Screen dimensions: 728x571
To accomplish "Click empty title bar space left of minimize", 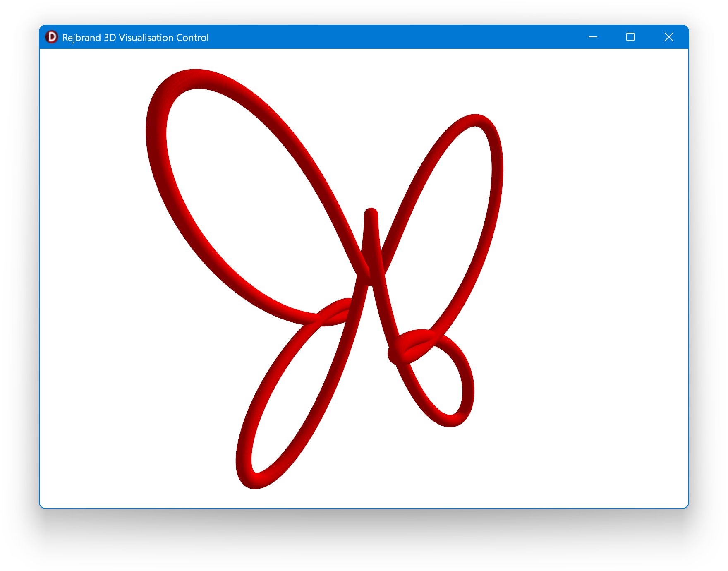I will pyautogui.click(x=393, y=37).
